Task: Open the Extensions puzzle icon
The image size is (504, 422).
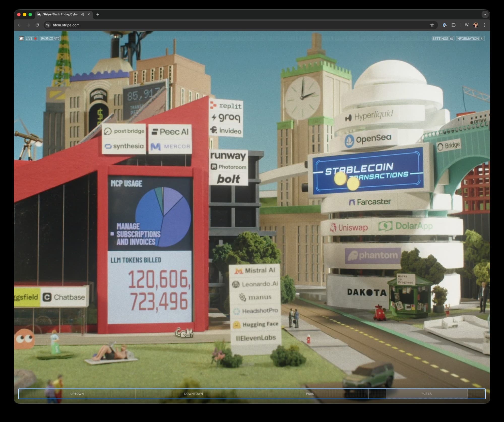Action: (x=453, y=25)
